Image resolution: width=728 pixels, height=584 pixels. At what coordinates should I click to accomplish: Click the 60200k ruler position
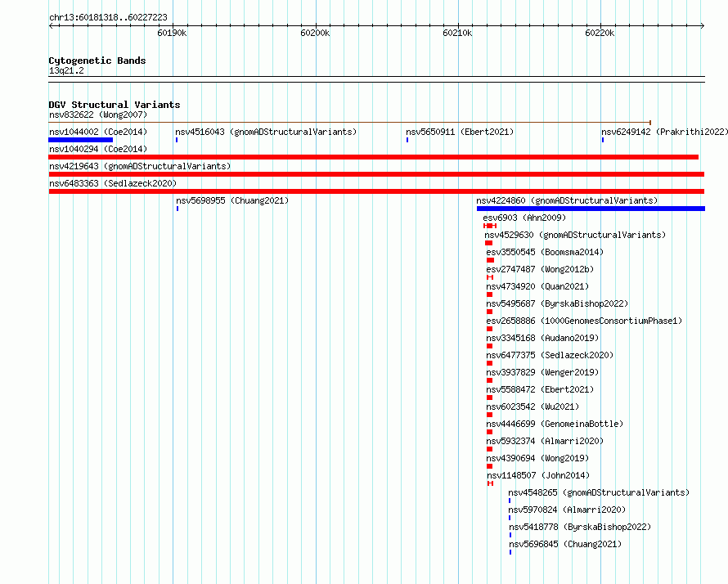[315, 33]
